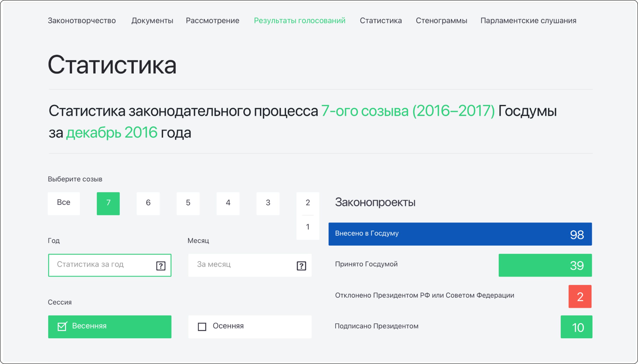The height and width of the screenshot is (364, 638).
Task: Go to the Стенограммы section
Action: point(441,21)
